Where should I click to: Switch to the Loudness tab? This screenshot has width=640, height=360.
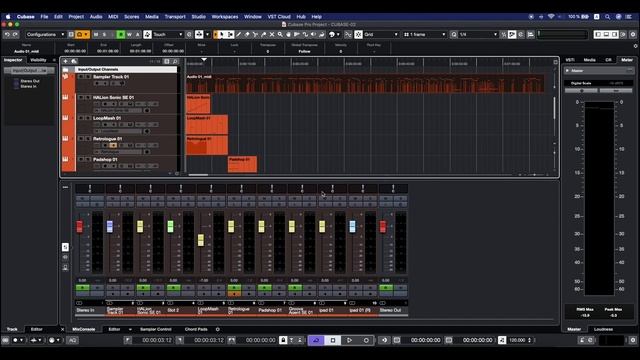[x=603, y=329]
